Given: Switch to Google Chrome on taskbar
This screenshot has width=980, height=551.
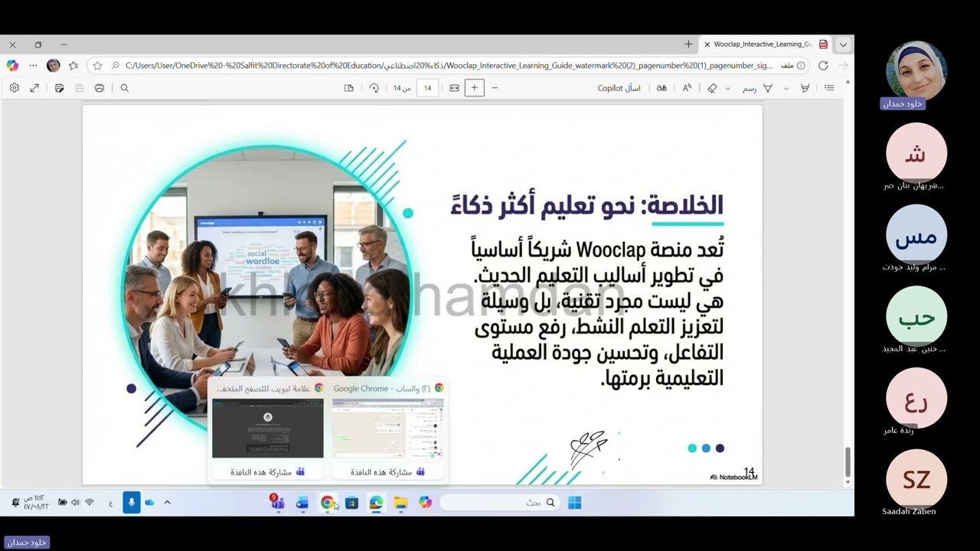Looking at the screenshot, I should click(x=327, y=503).
